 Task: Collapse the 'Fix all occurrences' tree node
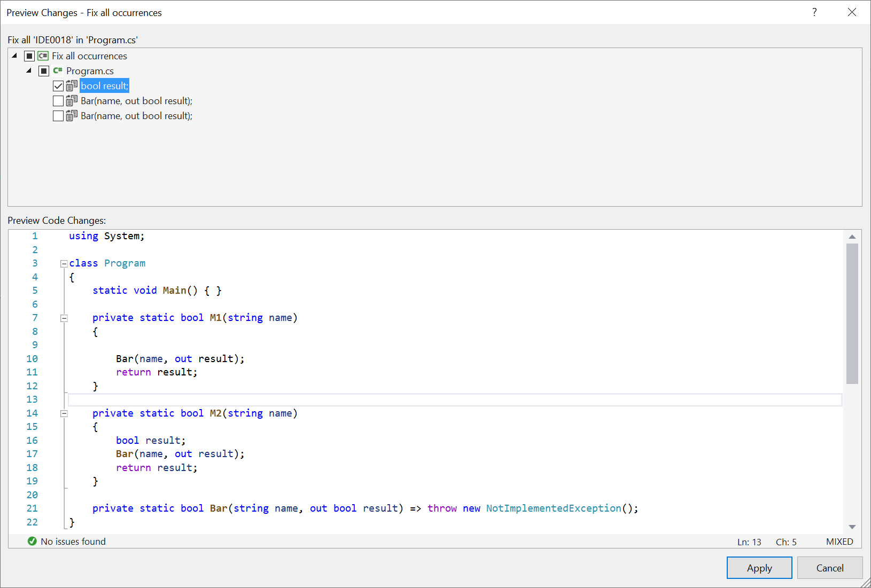tap(14, 56)
